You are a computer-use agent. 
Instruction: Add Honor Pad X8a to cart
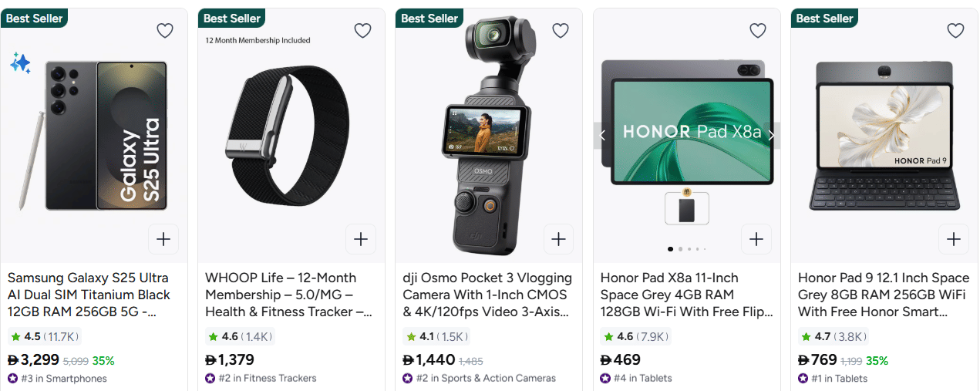(756, 239)
